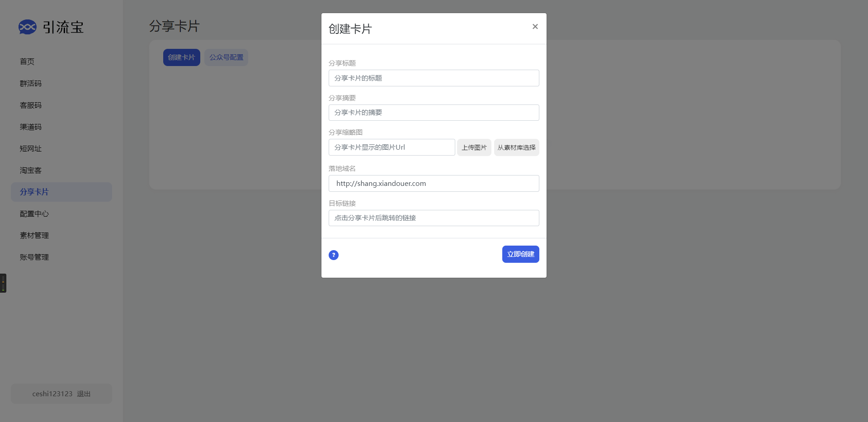Go to 群活码 in the sidebar
Viewport: 868px width, 422px height.
coord(61,83)
